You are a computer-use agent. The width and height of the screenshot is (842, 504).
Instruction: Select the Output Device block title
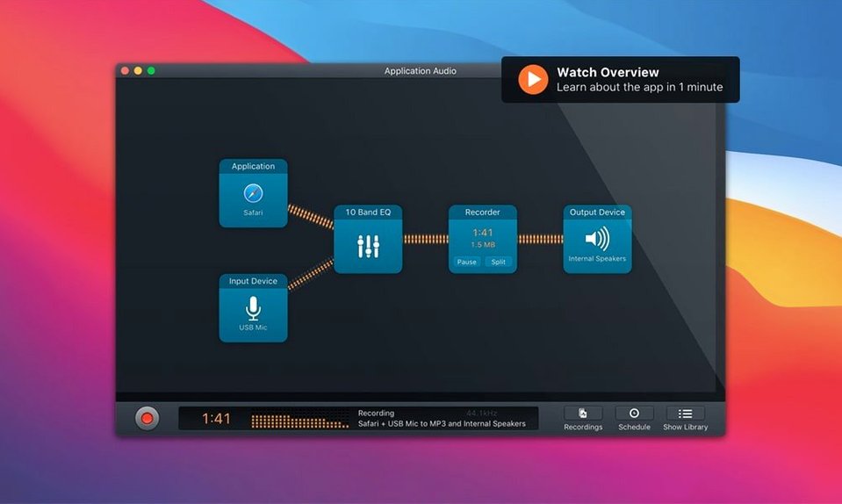click(597, 212)
